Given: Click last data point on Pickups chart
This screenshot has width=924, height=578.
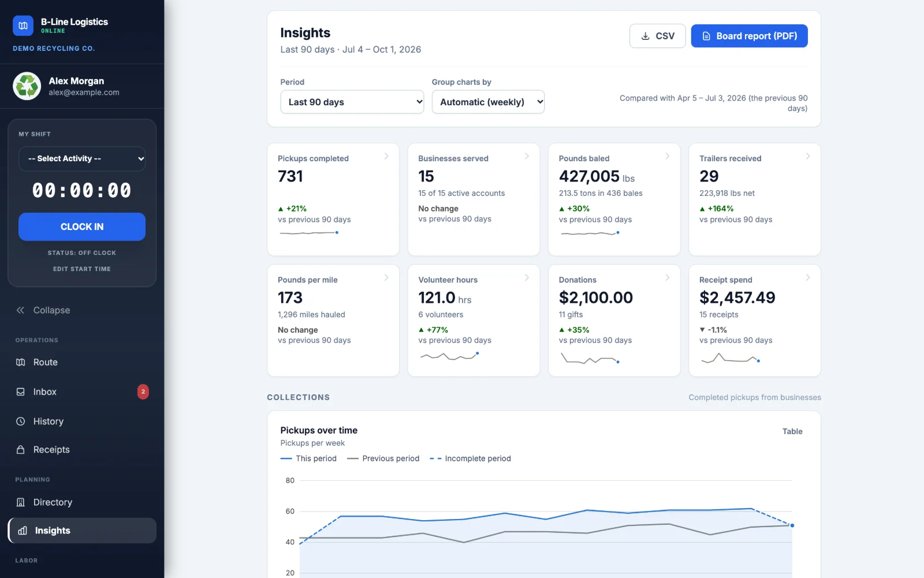Looking at the screenshot, I should (x=792, y=525).
